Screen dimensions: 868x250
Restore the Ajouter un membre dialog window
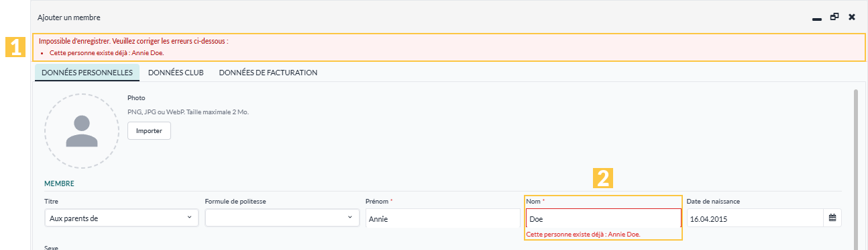pyautogui.click(x=834, y=17)
